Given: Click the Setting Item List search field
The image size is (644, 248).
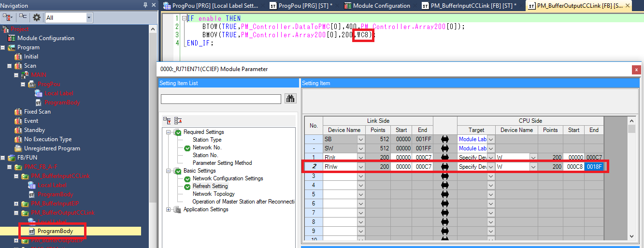Looking at the screenshot, I should tap(221, 99).
